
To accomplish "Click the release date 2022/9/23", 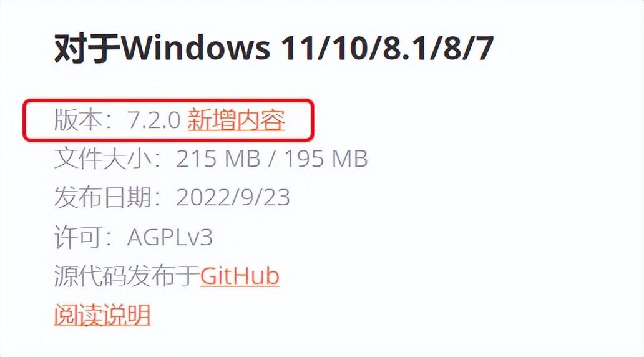I will pyautogui.click(x=233, y=198).
